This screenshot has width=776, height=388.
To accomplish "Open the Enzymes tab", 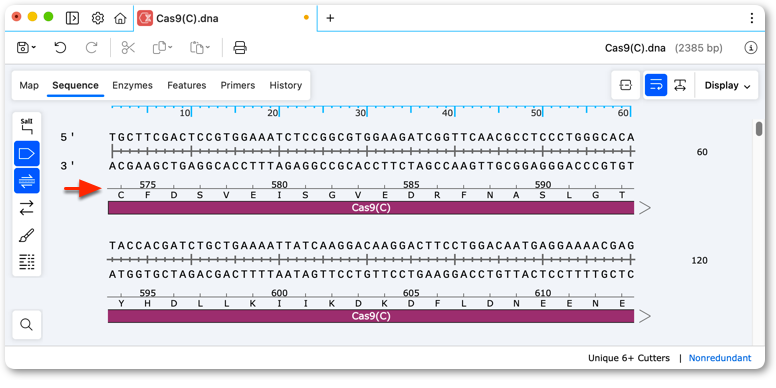I will click(132, 85).
